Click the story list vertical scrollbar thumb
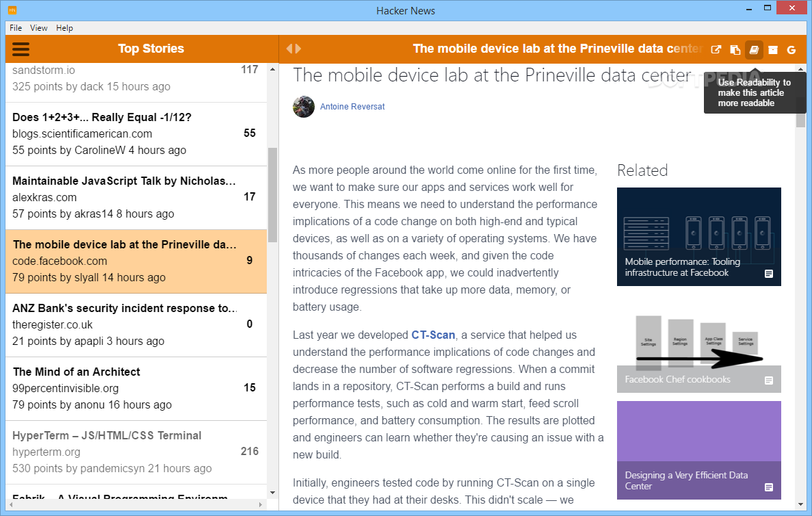The width and height of the screenshot is (812, 516). click(272, 195)
